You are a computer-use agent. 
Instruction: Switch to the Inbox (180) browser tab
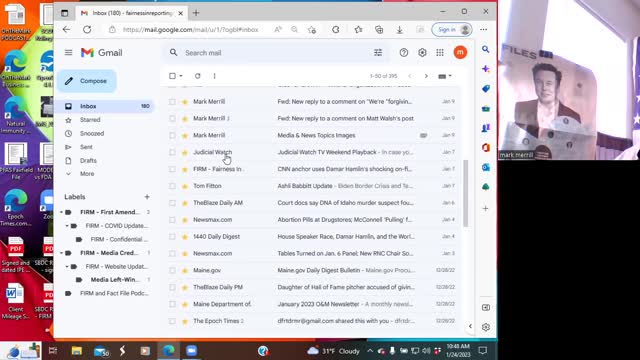[x=131, y=13]
